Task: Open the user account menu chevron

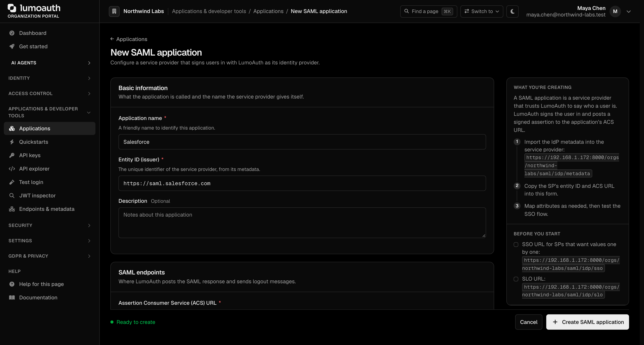Action: pos(629,11)
